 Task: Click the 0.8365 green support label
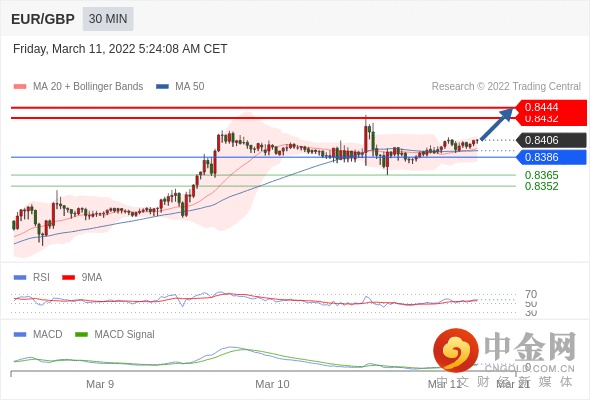coord(541,175)
